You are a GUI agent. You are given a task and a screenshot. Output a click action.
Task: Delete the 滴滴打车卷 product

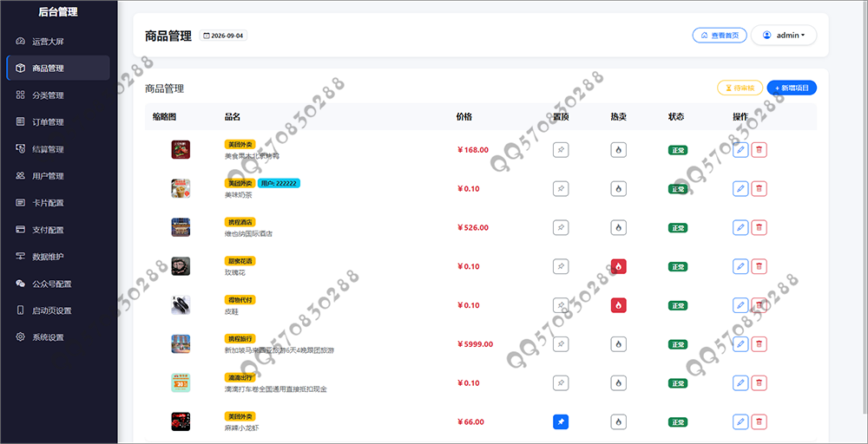tap(759, 382)
